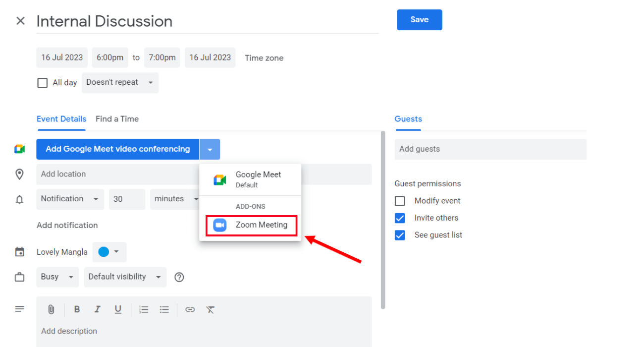Click the location pin icon
The height and width of the screenshot is (347, 644).
pyautogui.click(x=20, y=174)
